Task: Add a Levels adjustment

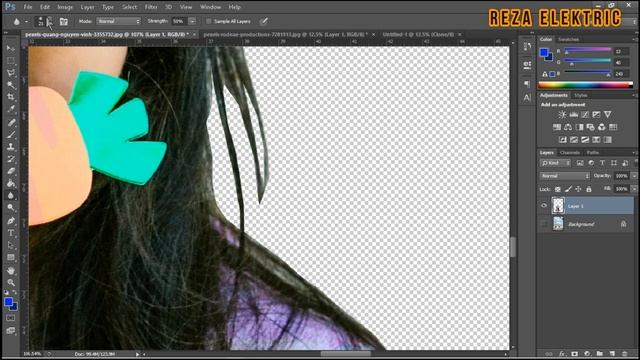Action: pos(573,115)
